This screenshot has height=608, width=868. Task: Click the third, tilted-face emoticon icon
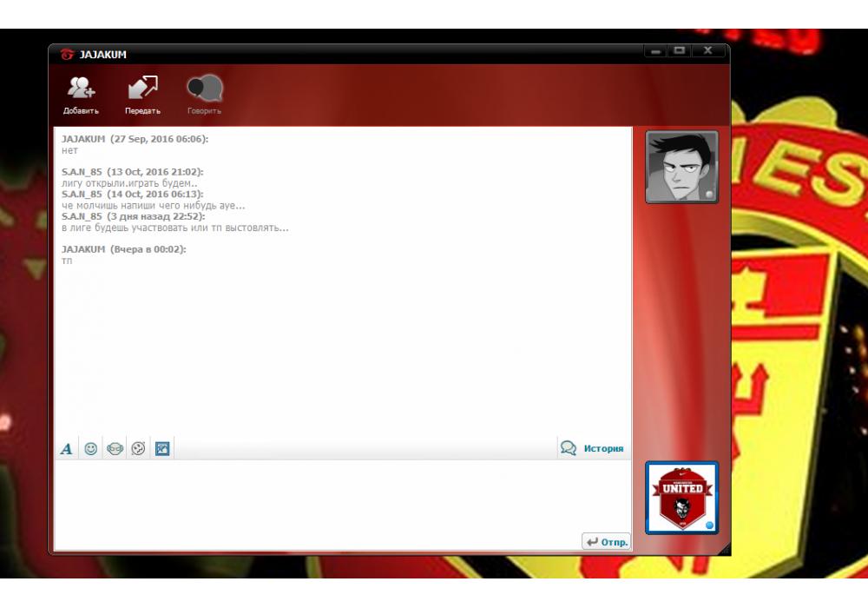138,449
